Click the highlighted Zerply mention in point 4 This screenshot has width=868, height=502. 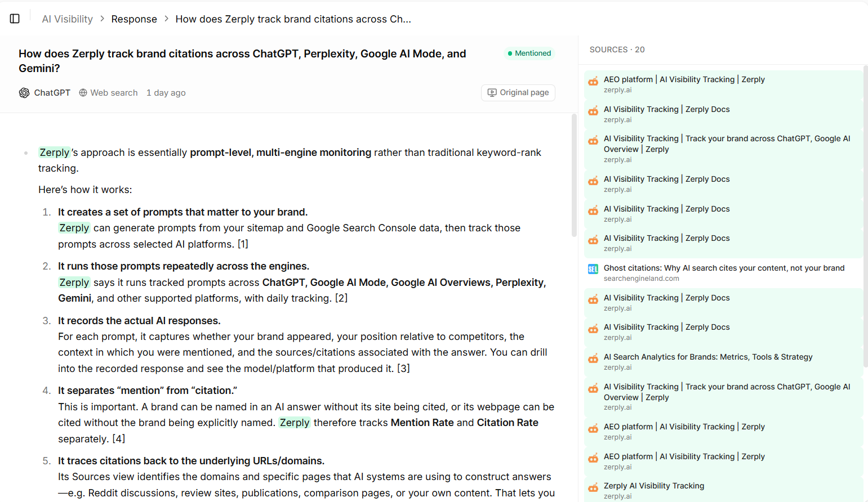coord(295,423)
